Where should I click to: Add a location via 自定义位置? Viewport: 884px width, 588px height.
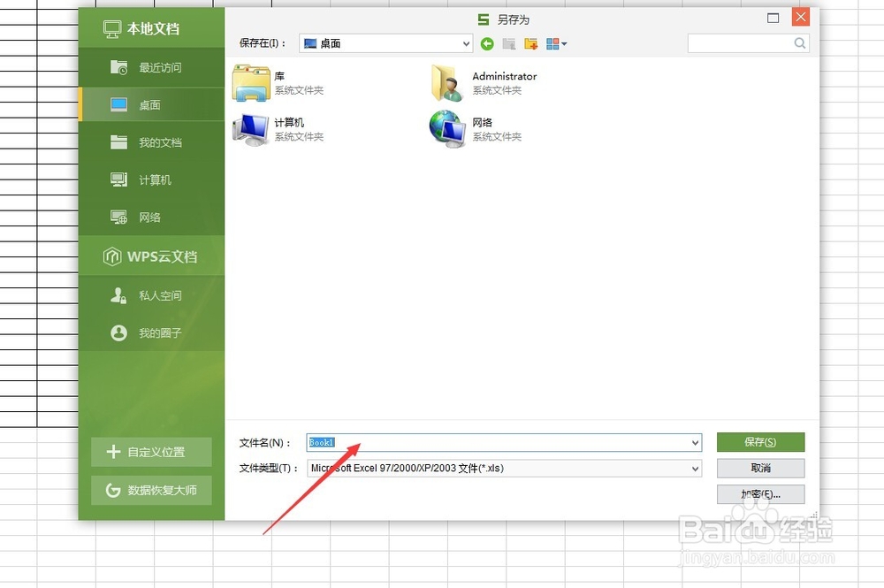[x=151, y=451]
